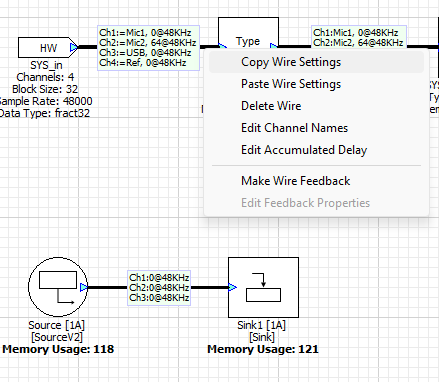
Task: Select the four-channel wire label after SYS_in
Action: 148,48
